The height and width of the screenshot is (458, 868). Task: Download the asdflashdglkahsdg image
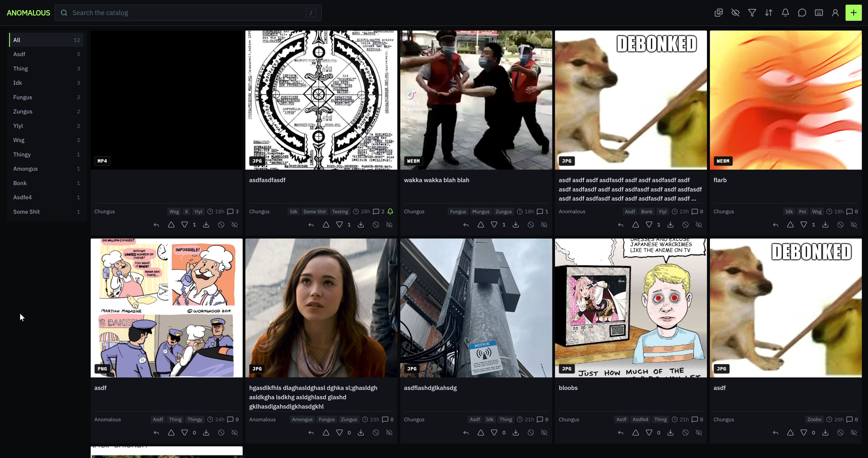516,432
